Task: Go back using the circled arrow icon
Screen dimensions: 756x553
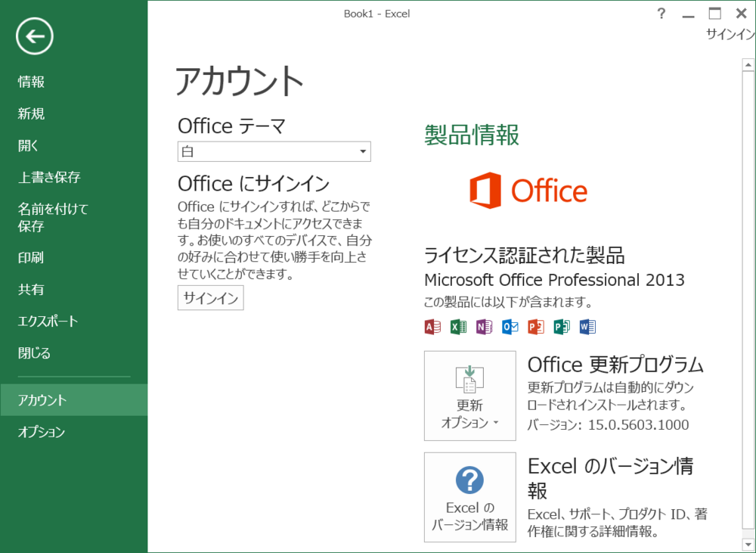Action: tap(34, 36)
